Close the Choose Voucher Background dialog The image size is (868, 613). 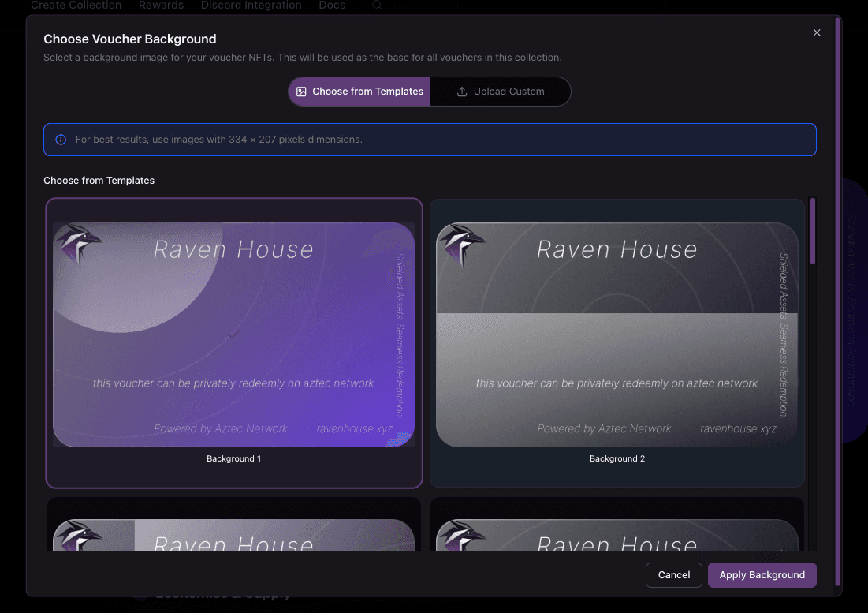coord(817,32)
